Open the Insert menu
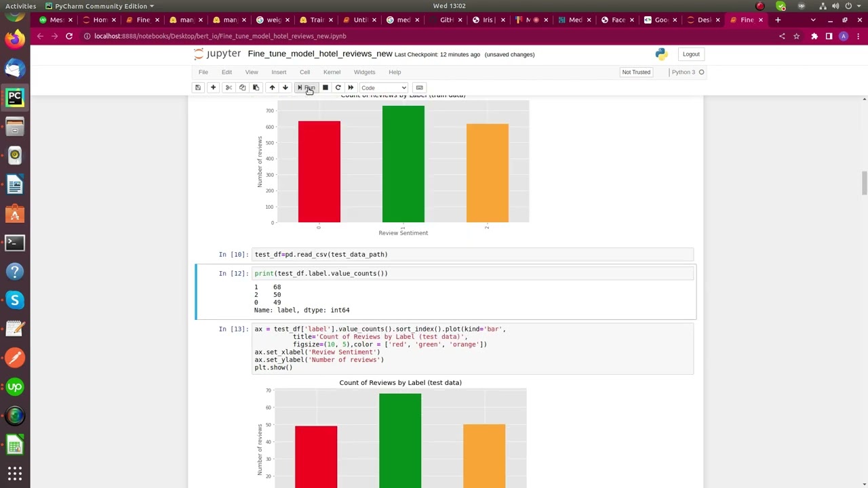 tap(279, 72)
